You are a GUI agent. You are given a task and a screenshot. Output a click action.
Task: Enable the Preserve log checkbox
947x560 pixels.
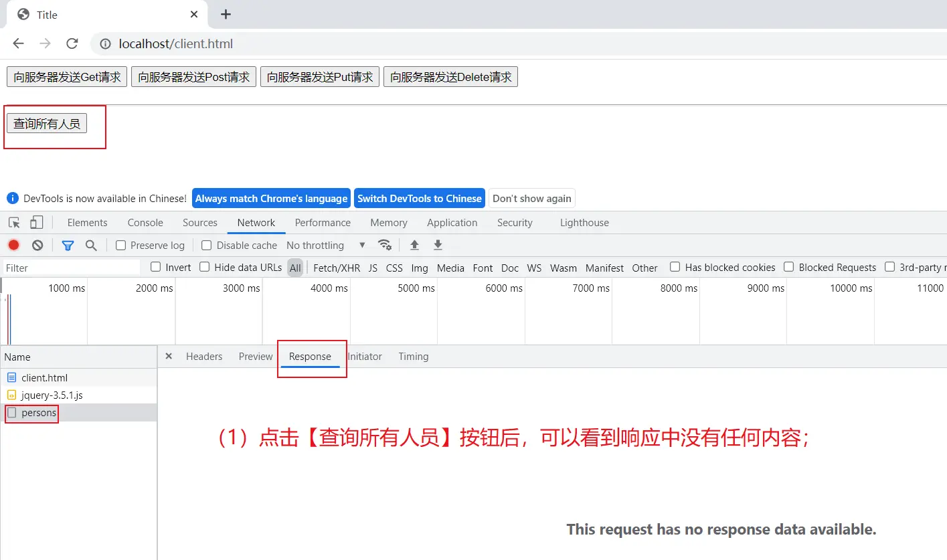point(121,246)
